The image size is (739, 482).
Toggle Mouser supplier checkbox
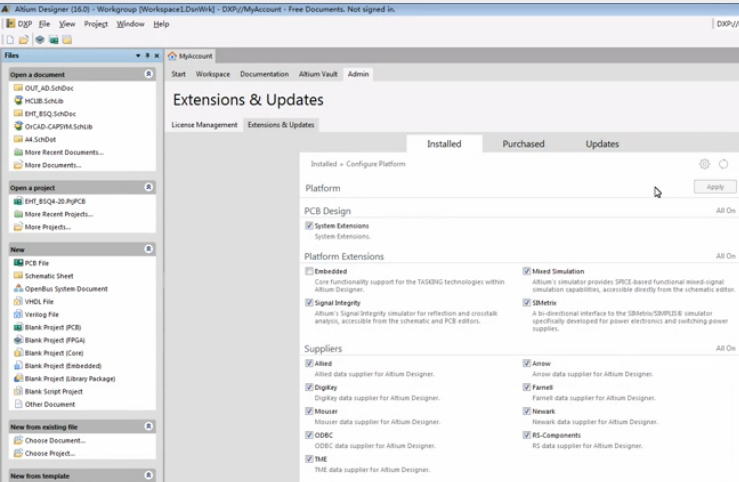pyautogui.click(x=309, y=411)
